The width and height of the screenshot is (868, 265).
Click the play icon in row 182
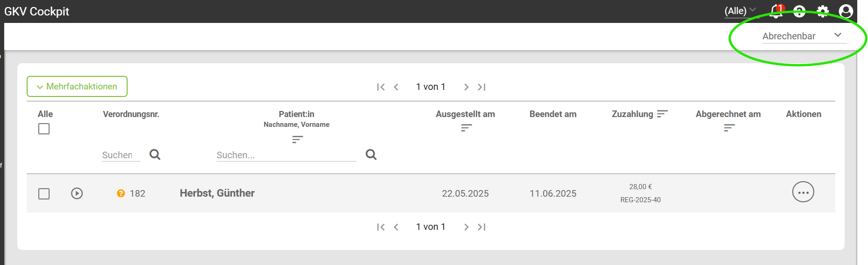[x=77, y=193]
